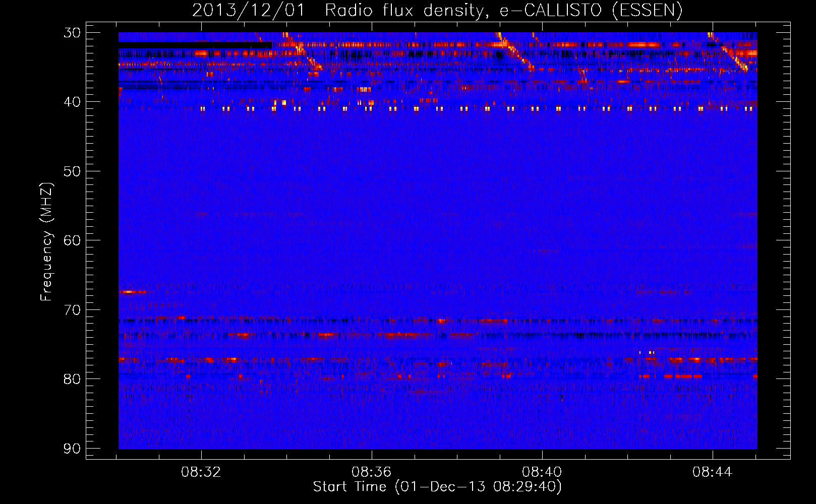
Task: Click the 80 MHz frequency label
Action: coord(72,379)
